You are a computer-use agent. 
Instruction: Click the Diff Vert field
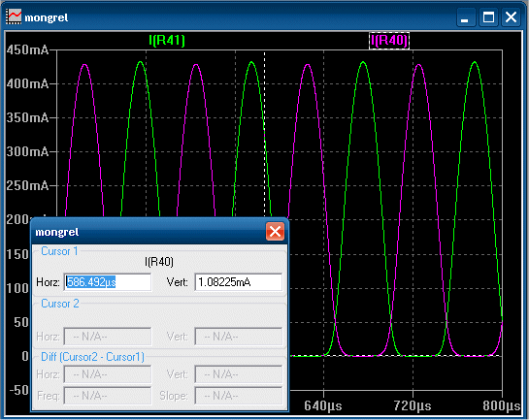(x=239, y=374)
